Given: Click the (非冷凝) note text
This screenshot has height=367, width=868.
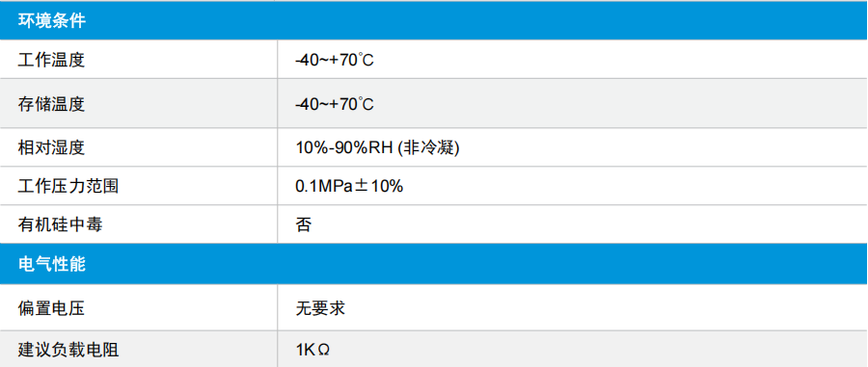Looking at the screenshot, I should (x=429, y=147).
